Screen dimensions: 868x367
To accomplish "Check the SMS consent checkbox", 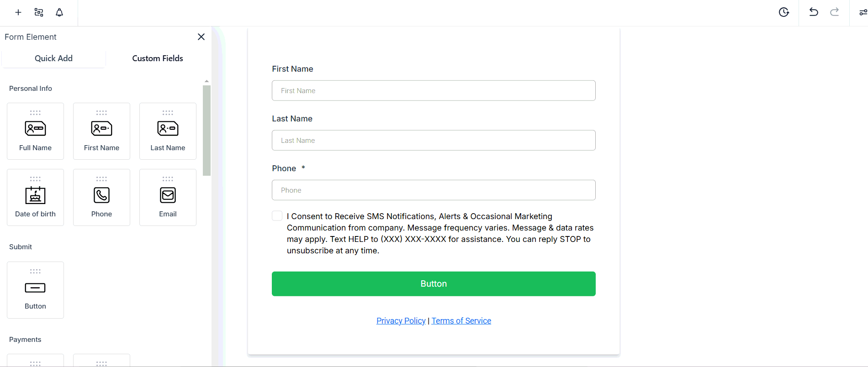I will coord(277,216).
